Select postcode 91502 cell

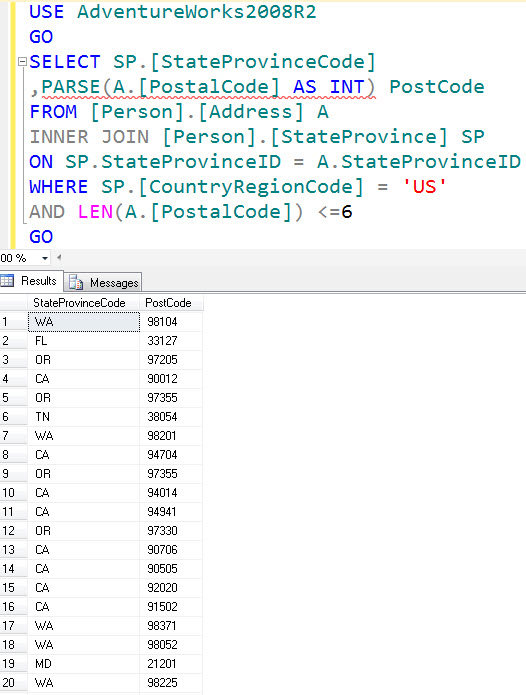click(x=171, y=607)
